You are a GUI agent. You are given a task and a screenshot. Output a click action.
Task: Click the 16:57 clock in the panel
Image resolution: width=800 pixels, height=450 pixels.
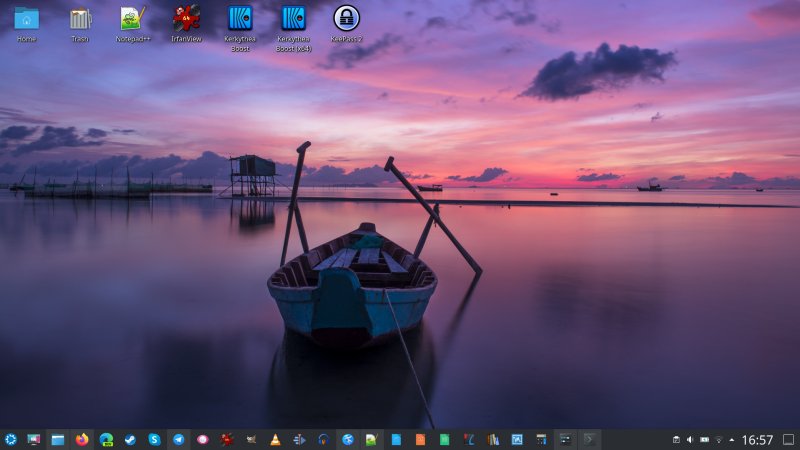(x=758, y=440)
